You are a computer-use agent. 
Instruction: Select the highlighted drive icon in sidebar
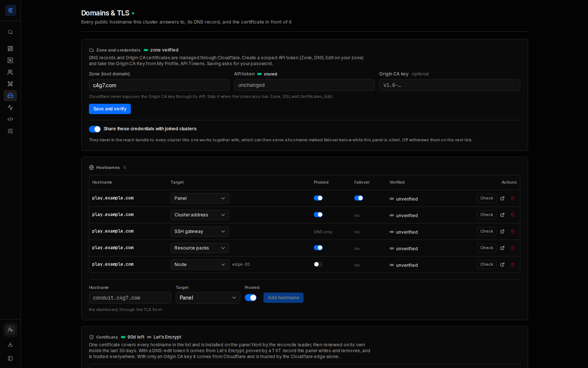click(10, 96)
